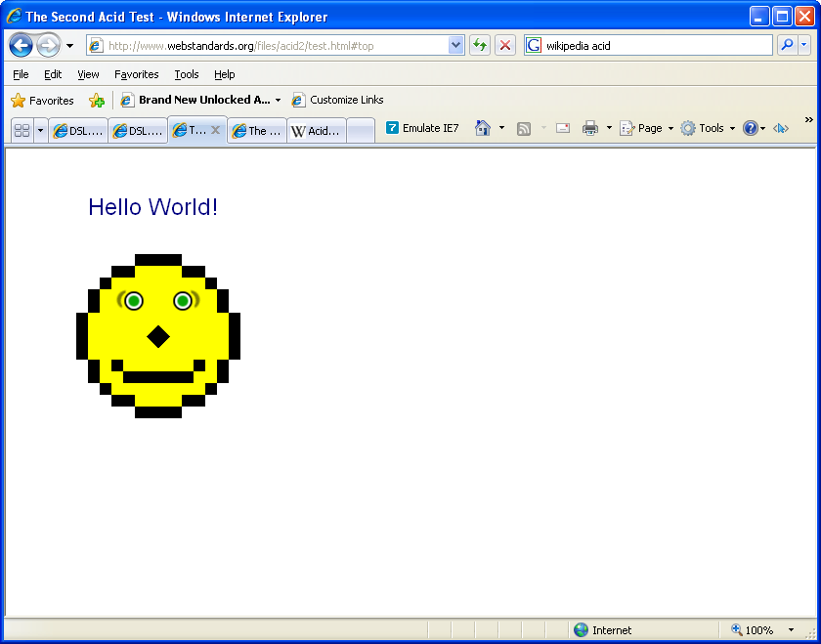Close the active T... tab

tap(215, 130)
